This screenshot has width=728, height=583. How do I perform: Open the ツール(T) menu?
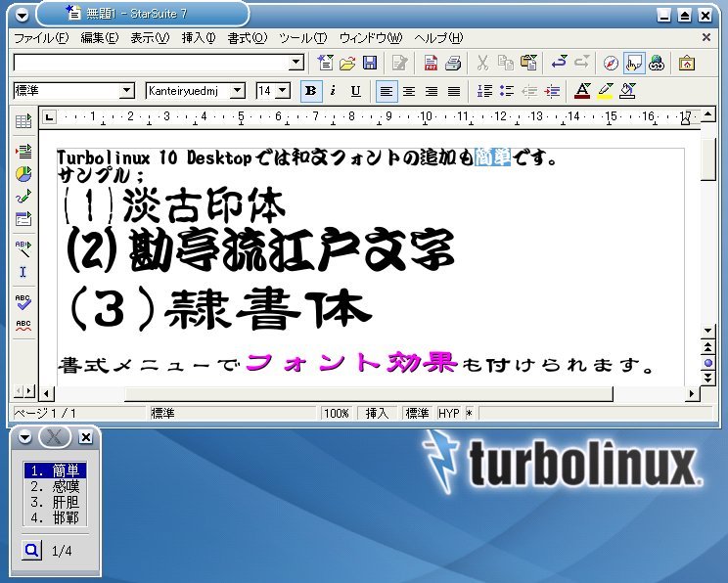tap(302, 38)
